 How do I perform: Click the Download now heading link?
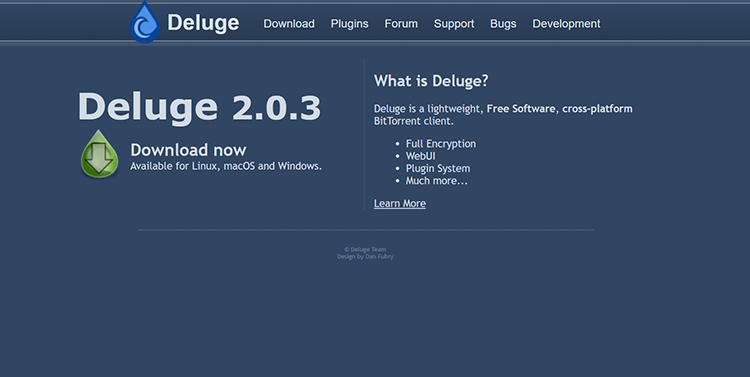point(188,150)
